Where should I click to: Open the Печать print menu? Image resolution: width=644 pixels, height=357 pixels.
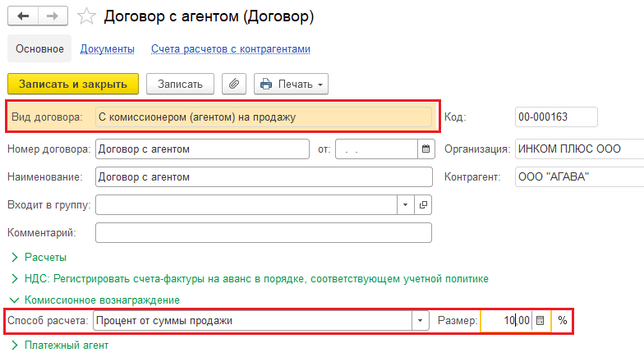[x=292, y=84]
